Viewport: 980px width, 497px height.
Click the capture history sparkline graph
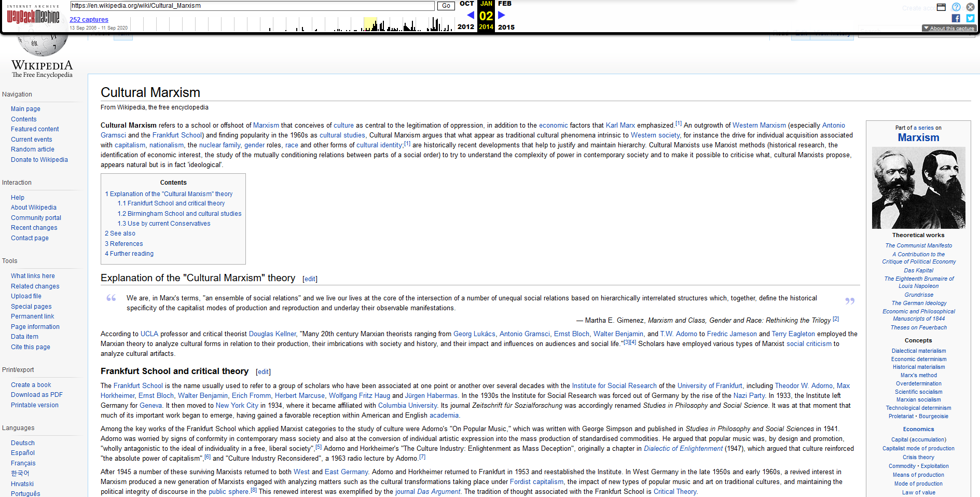(x=292, y=24)
